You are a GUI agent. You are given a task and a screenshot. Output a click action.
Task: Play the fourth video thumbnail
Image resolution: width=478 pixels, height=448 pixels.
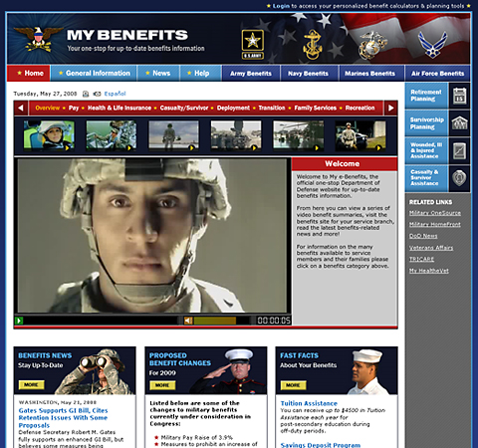tap(236, 135)
